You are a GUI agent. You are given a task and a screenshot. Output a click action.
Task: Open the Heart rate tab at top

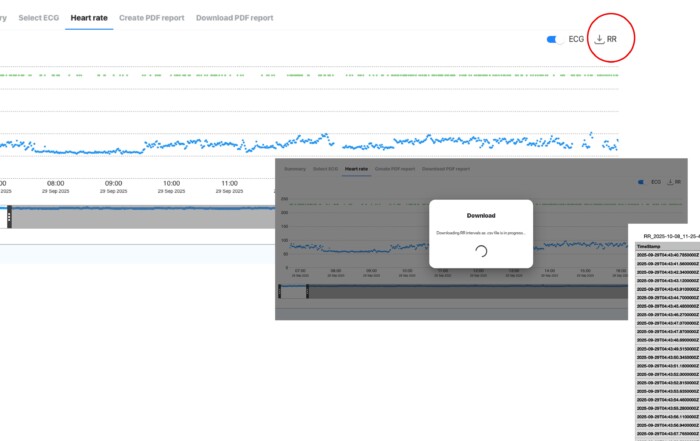click(88, 18)
